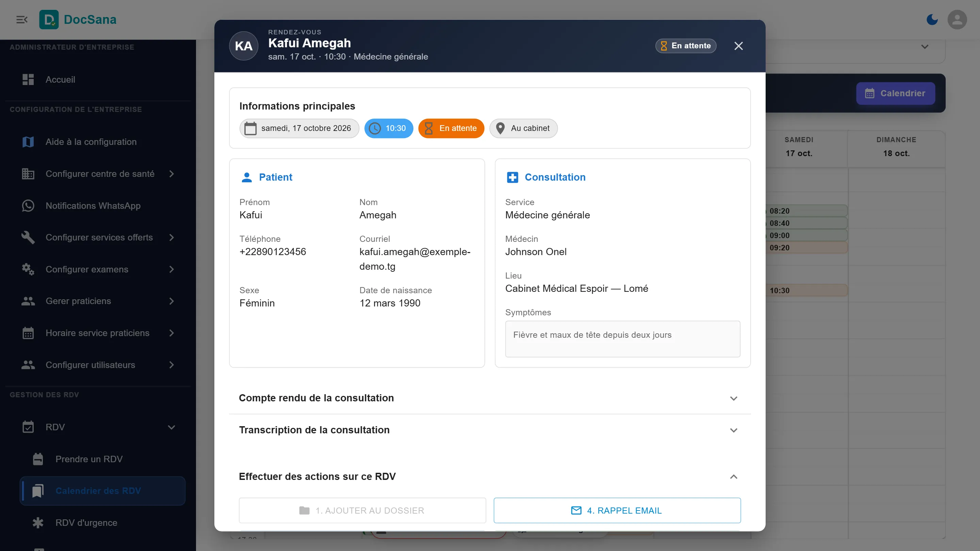Expand Horaire service praticiens chevron

pos(171,333)
